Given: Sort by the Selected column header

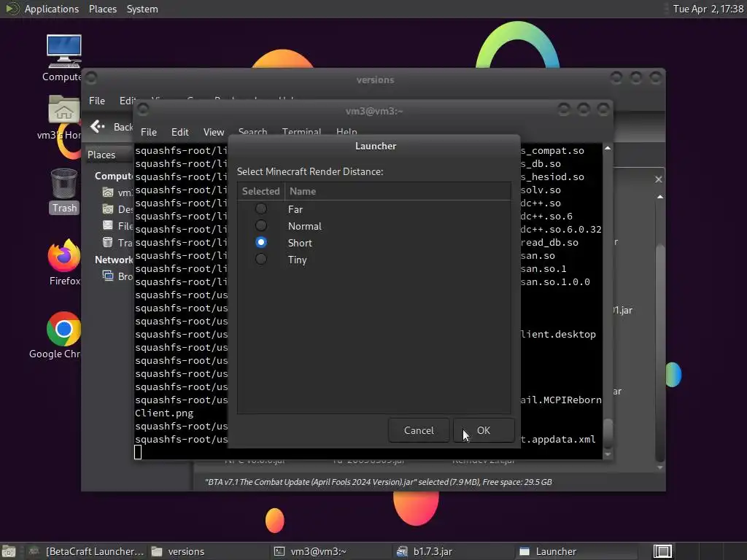Looking at the screenshot, I should pos(260,191).
